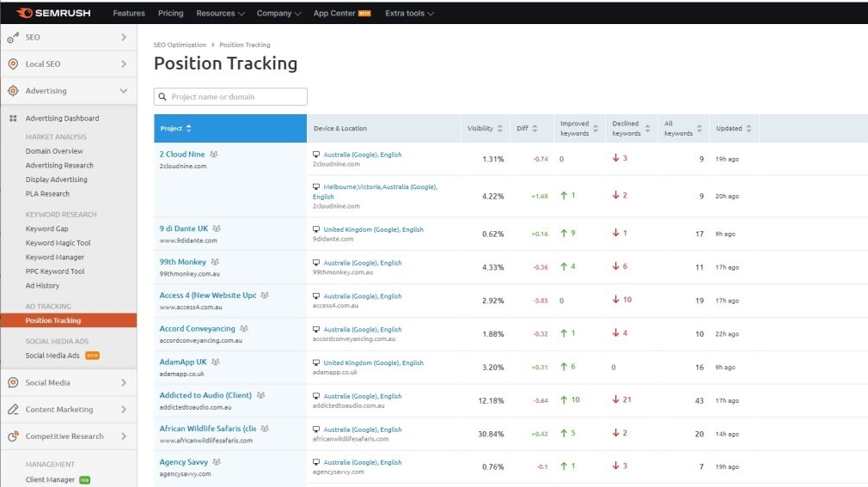Screen dimensions: 868x487
Task: Click shared users icon next to Addicted to Audio
Action: pos(260,395)
